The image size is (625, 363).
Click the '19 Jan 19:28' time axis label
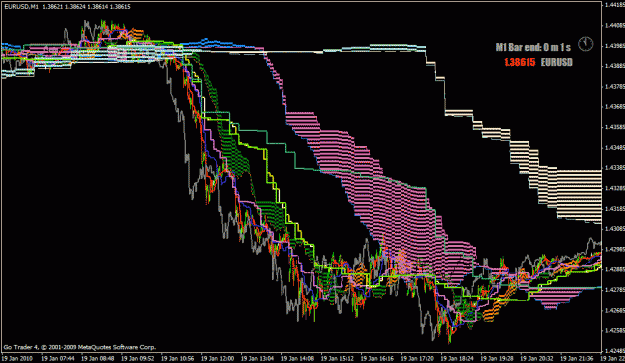point(496,359)
